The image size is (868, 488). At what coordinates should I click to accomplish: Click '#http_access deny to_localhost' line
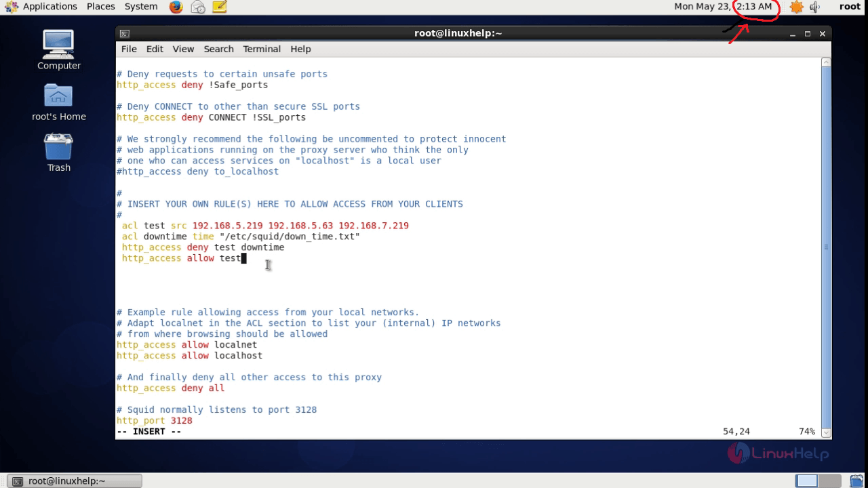pos(197,171)
